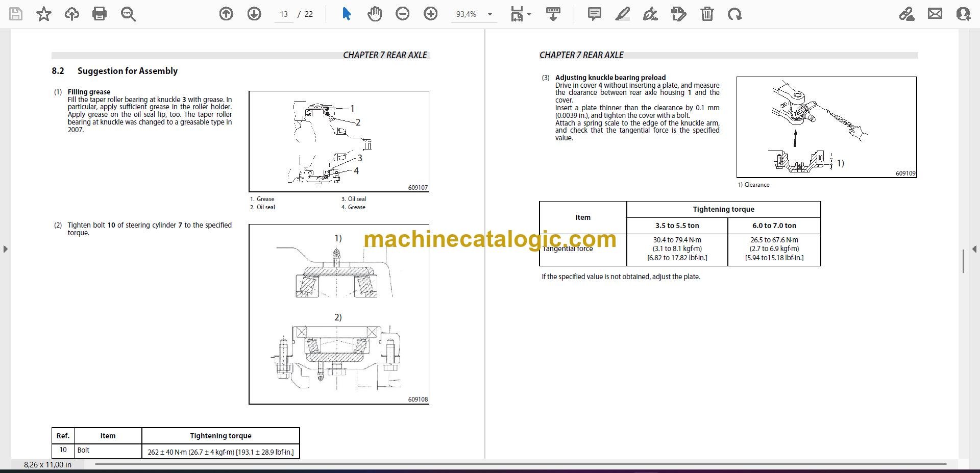Image resolution: width=980 pixels, height=473 pixels.
Task: Bookmark document with the star icon
Action: click(44, 14)
